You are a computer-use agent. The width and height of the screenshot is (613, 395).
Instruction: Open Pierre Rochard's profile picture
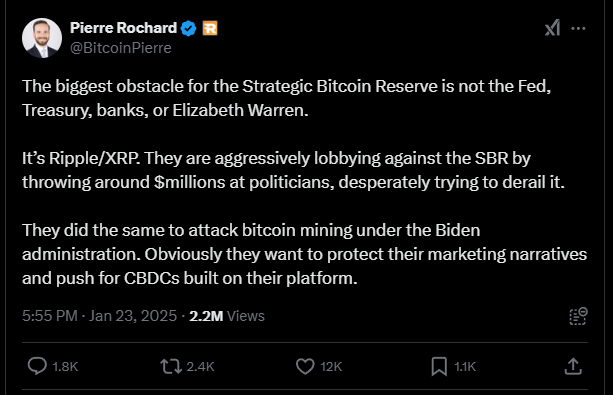coord(42,38)
